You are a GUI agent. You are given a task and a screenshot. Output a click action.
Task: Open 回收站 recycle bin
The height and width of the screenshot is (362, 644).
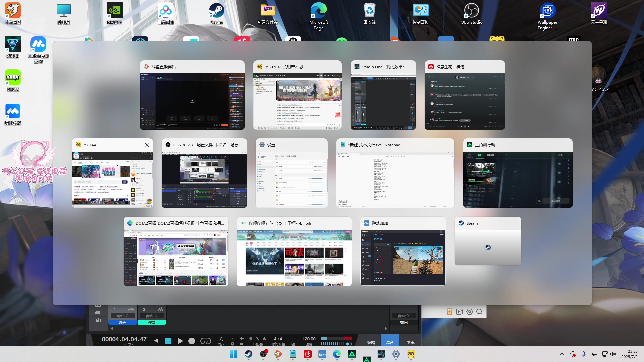pos(370,14)
